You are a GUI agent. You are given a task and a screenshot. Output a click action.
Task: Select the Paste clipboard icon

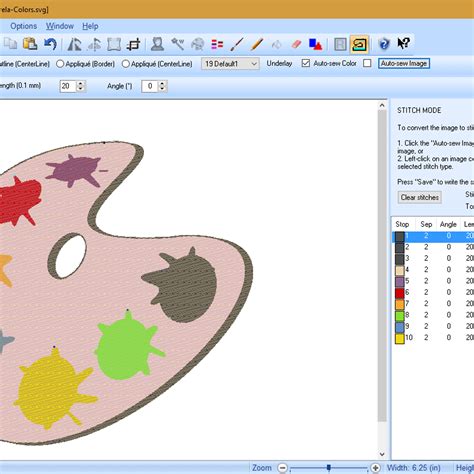(30, 44)
